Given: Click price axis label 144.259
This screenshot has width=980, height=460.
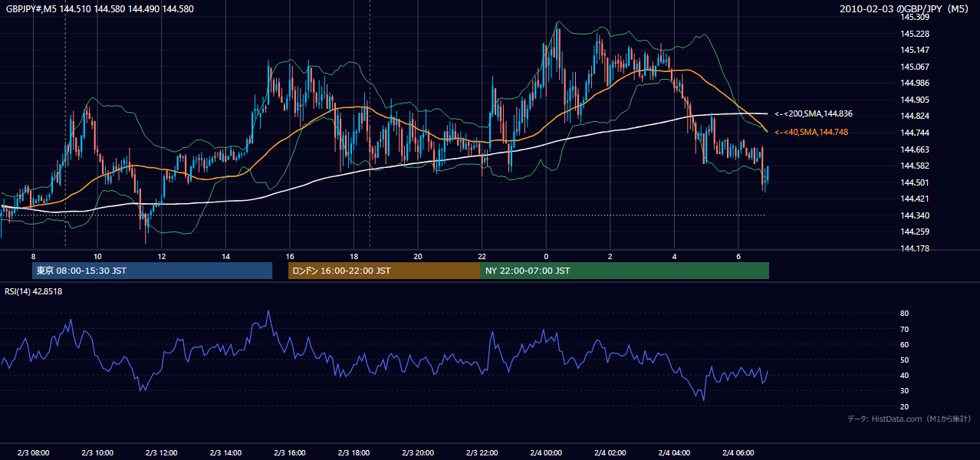Looking at the screenshot, I should click(x=916, y=232).
